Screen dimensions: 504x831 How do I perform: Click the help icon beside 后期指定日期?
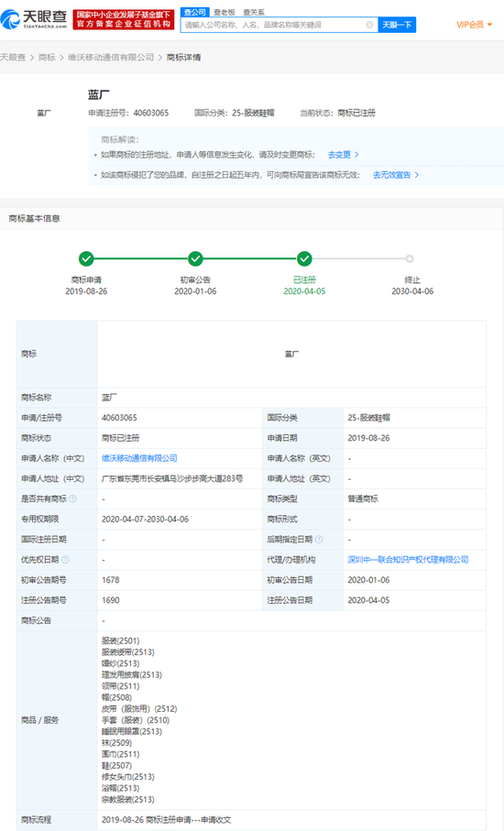(319, 539)
